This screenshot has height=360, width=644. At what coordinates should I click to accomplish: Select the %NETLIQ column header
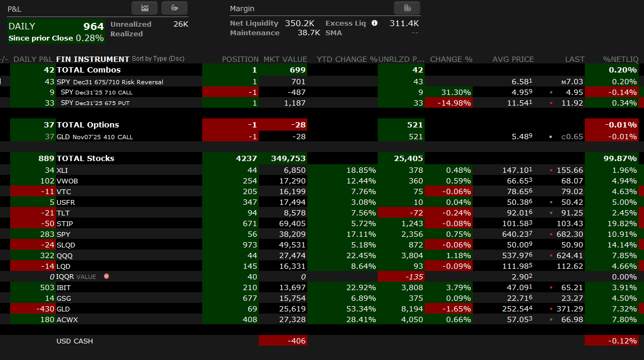click(621, 59)
